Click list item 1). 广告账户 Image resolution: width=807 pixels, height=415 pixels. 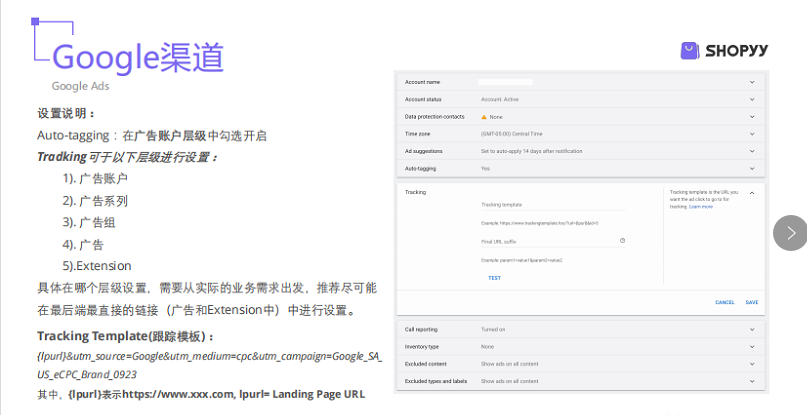(x=95, y=179)
